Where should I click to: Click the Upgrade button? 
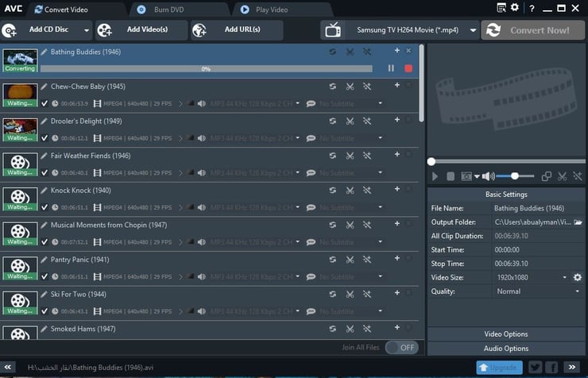pos(500,368)
